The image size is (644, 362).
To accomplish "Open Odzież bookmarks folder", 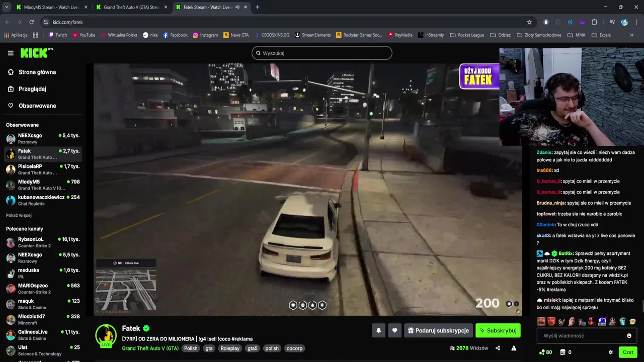I will point(500,35).
